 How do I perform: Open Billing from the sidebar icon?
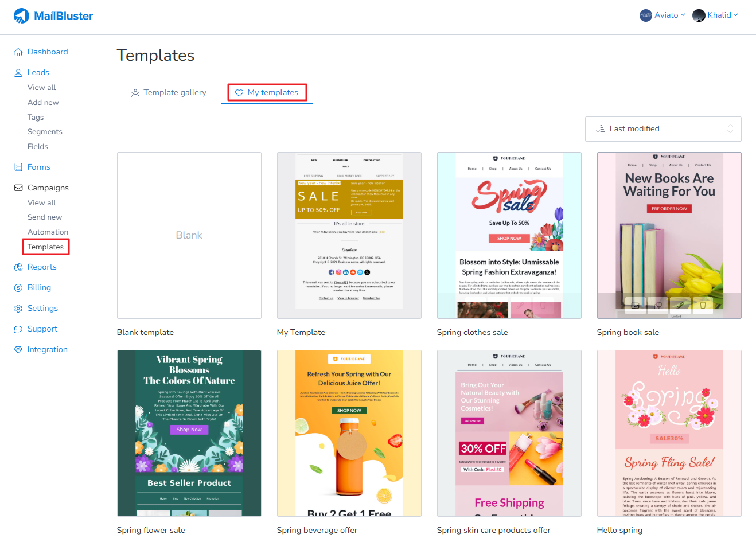[17, 287]
